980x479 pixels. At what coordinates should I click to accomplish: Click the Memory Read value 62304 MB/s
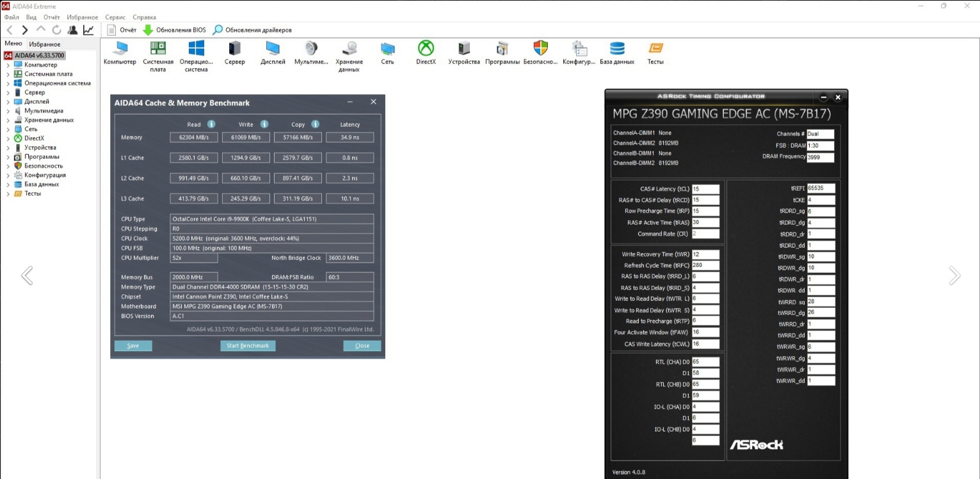click(194, 138)
